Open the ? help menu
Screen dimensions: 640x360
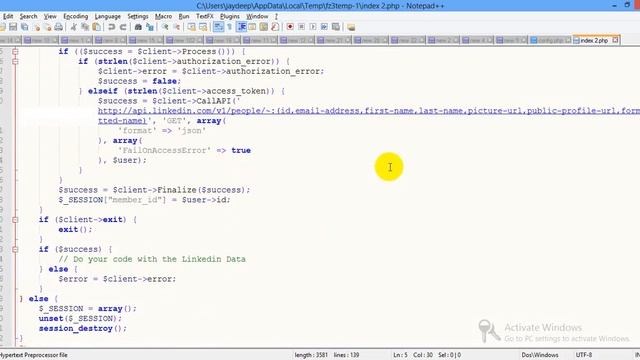276,16
